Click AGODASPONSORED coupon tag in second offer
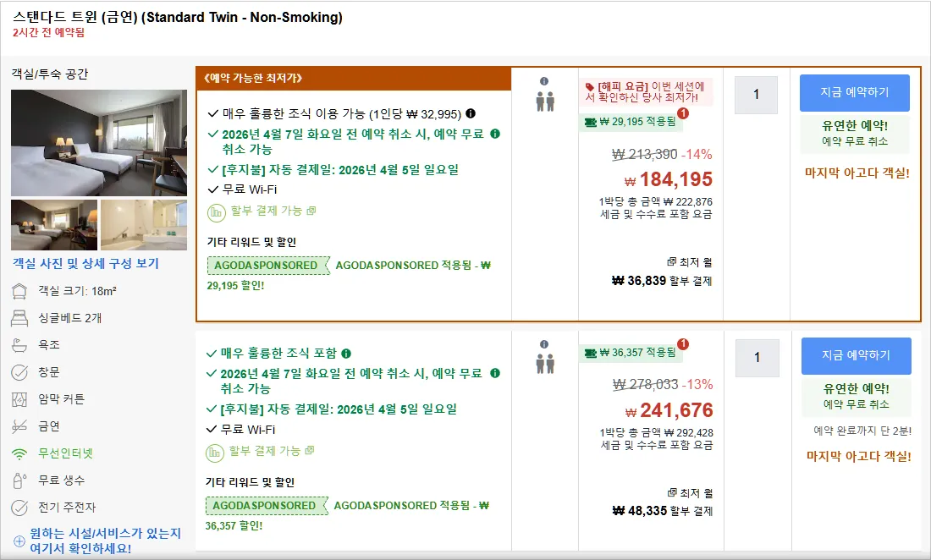931x560 pixels. click(267, 505)
